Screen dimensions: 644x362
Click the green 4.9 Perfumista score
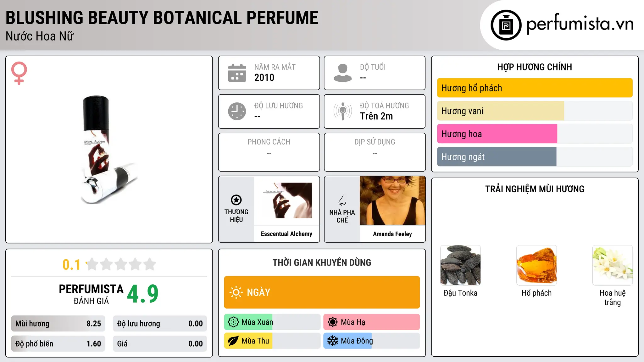[143, 294]
